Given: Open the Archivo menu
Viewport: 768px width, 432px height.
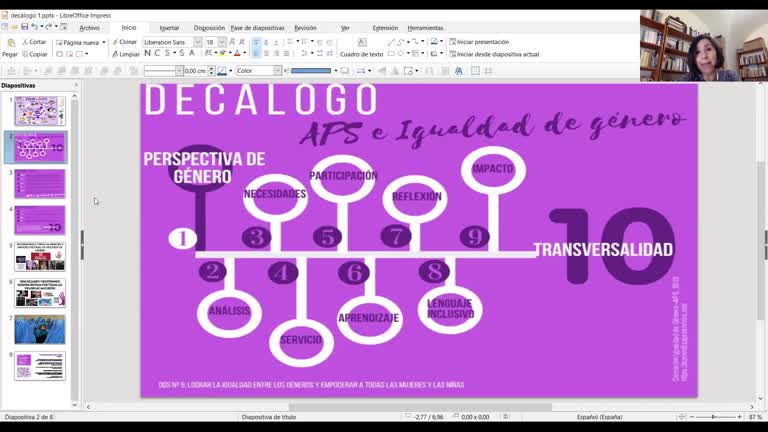Looking at the screenshot, I should tap(89, 28).
